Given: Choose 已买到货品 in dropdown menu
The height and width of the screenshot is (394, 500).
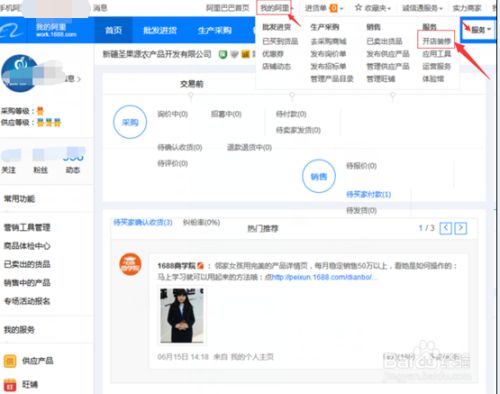Looking at the screenshot, I should [280, 41].
